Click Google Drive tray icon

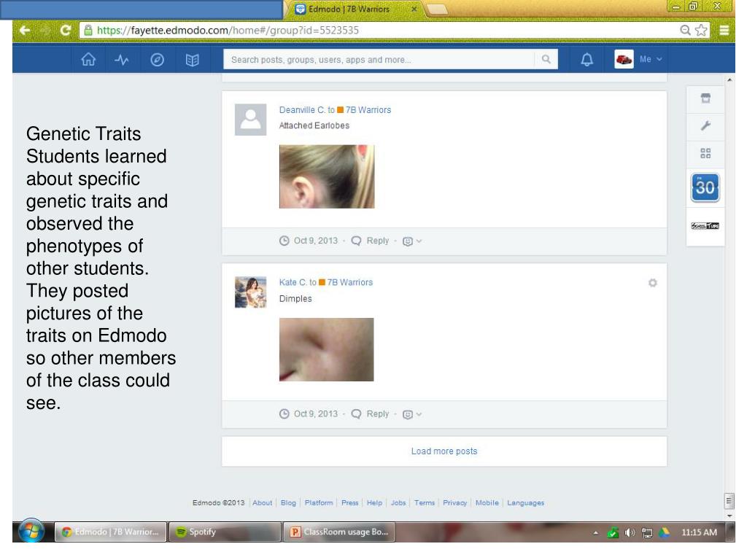click(x=664, y=533)
